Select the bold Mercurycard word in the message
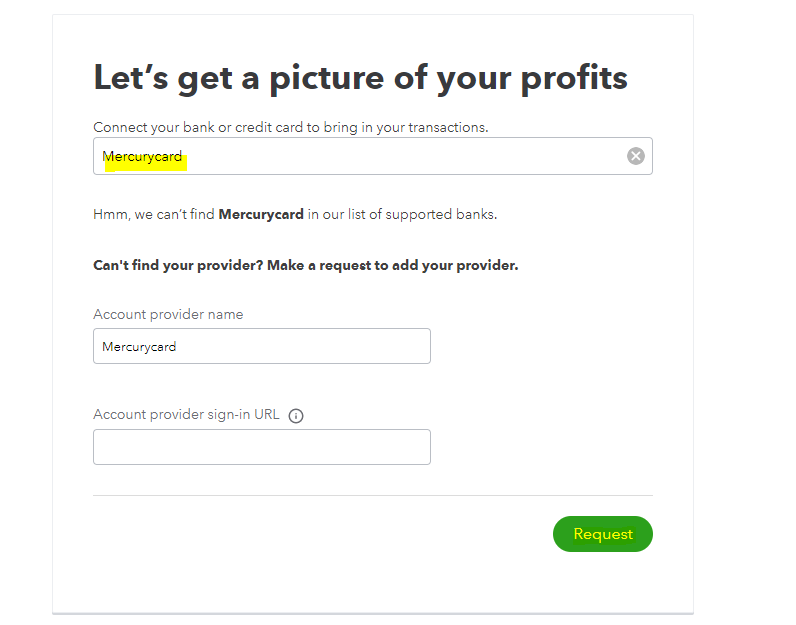This screenshot has height=625, width=796. coord(261,214)
